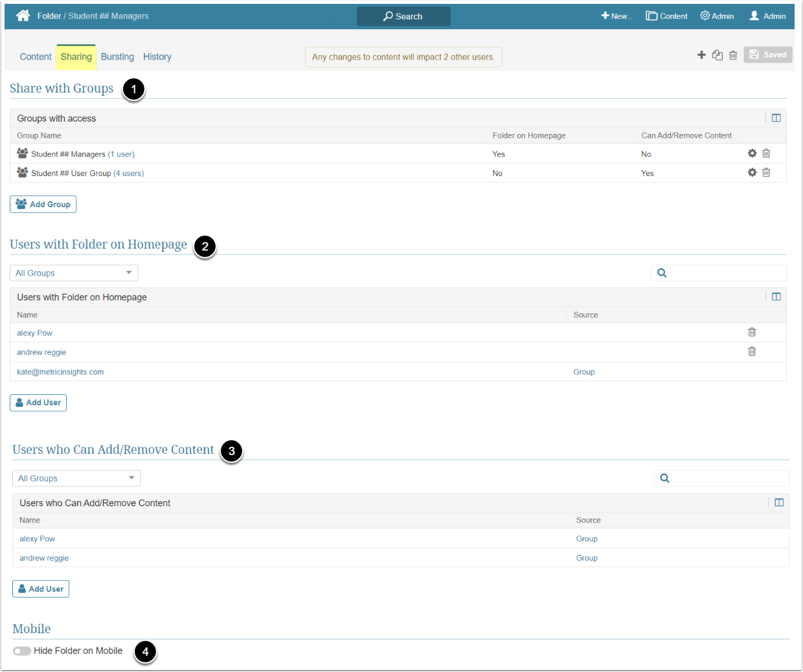This screenshot has width=803, height=672.
Task: Open gear settings for Student ## Managers
Action: point(752,153)
